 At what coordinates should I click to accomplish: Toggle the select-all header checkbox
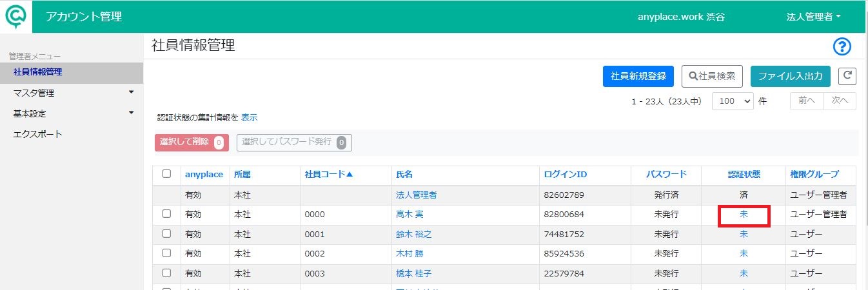tap(167, 173)
